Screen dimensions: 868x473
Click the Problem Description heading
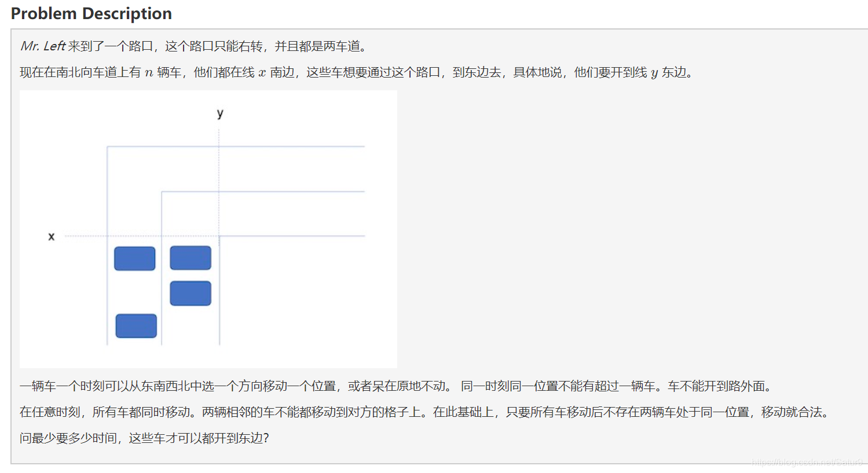(x=91, y=13)
